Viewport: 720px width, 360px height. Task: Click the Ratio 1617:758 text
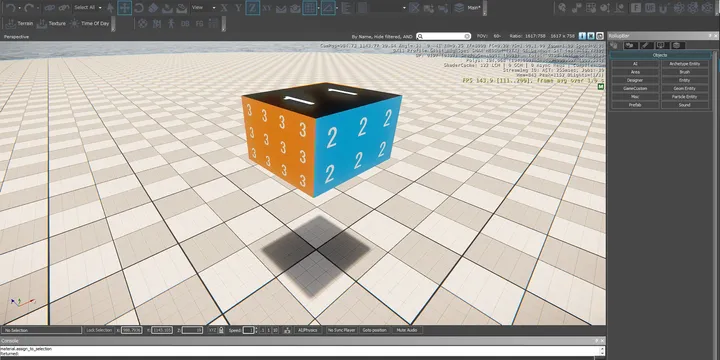527,36
